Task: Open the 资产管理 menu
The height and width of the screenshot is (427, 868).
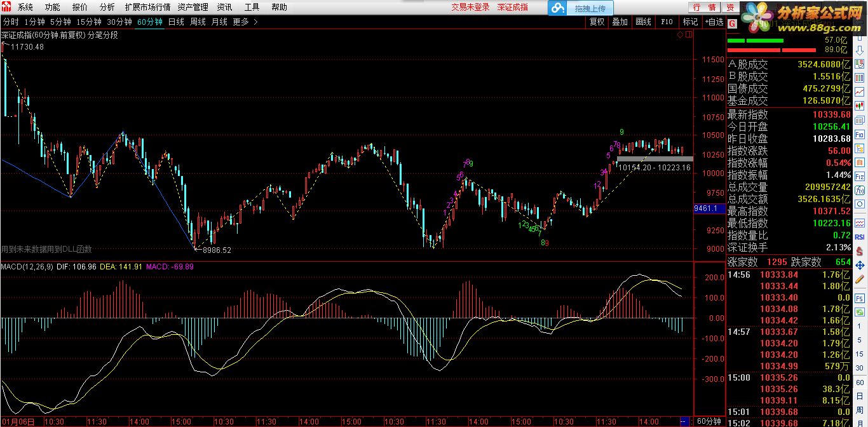Action: pyautogui.click(x=193, y=8)
